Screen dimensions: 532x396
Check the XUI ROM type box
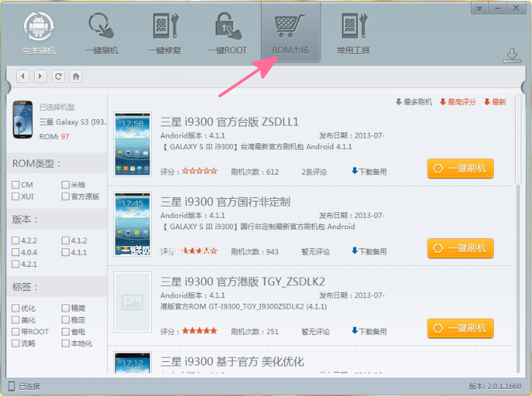16,197
